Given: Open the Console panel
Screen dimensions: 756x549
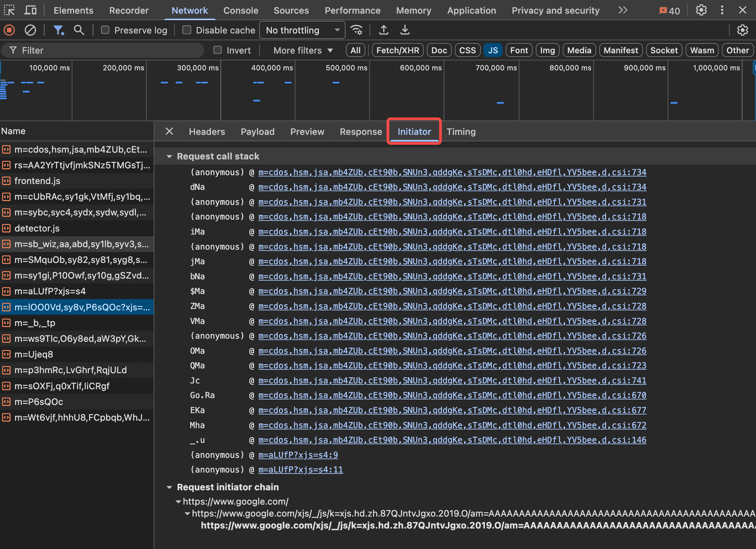Looking at the screenshot, I should (240, 10).
